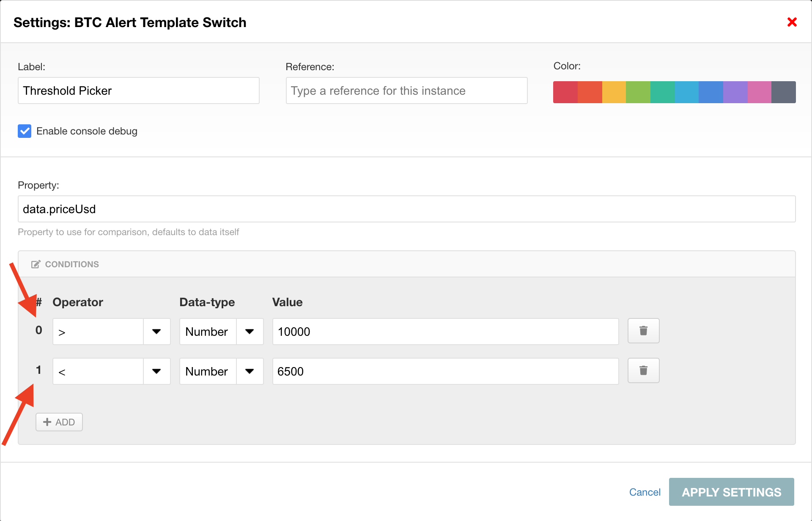The width and height of the screenshot is (812, 521).
Task: Click the value field showing 6500
Action: [445, 371]
